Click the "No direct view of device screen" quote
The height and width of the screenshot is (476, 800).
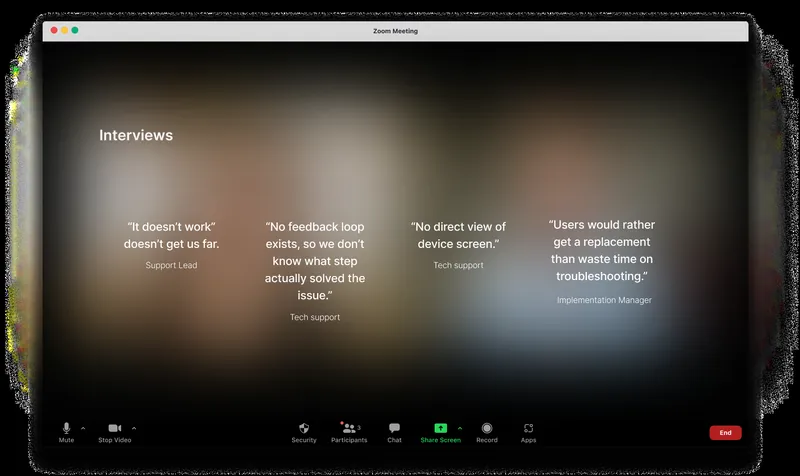coord(458,235)
